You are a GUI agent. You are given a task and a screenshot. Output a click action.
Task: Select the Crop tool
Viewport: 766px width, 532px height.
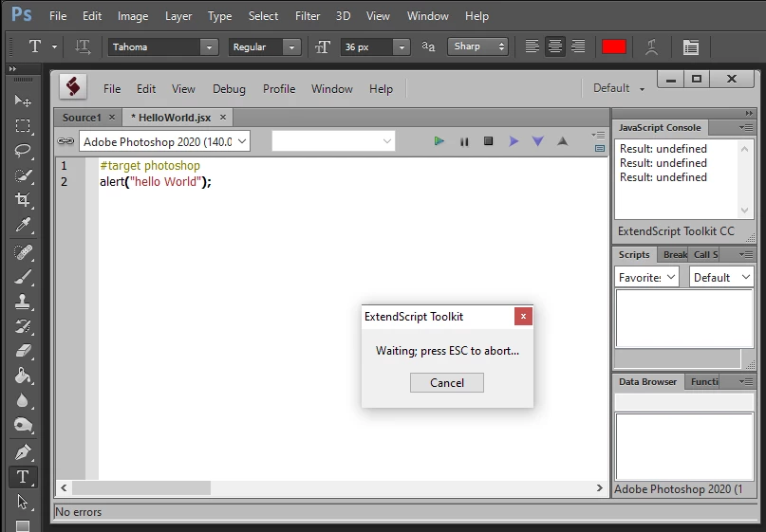[x=23, y=200]
